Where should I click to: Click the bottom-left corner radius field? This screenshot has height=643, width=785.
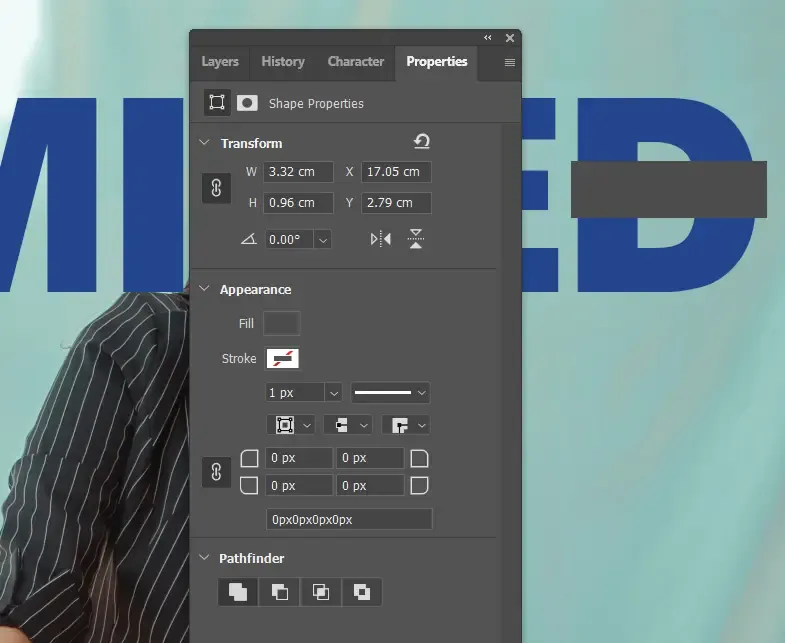coord(299,485)
